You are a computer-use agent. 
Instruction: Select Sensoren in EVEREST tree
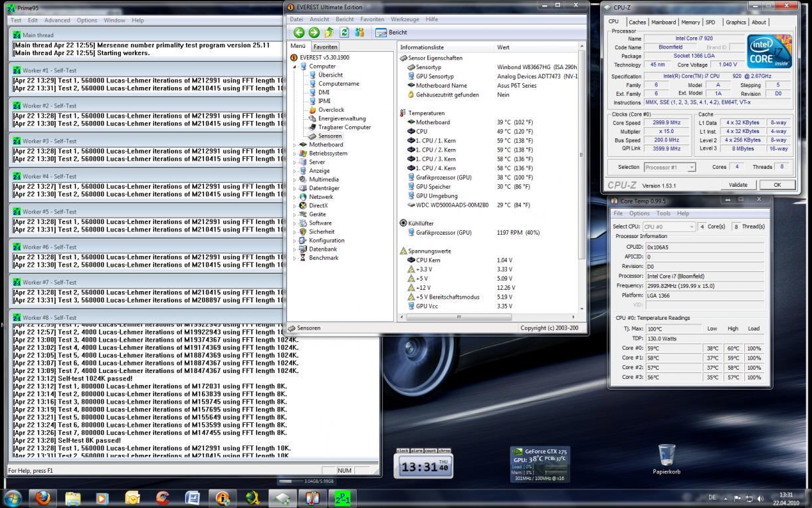[330, 136]
